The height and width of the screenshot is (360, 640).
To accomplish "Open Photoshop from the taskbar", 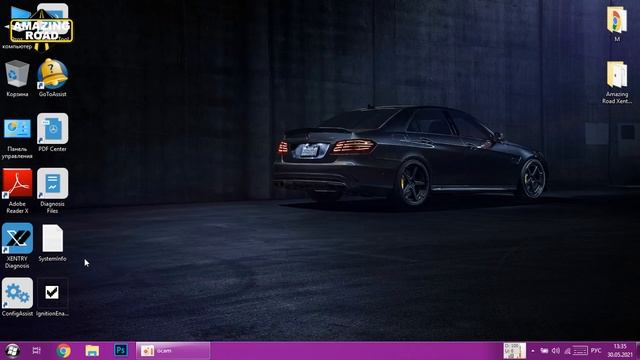I will point(121,350).
